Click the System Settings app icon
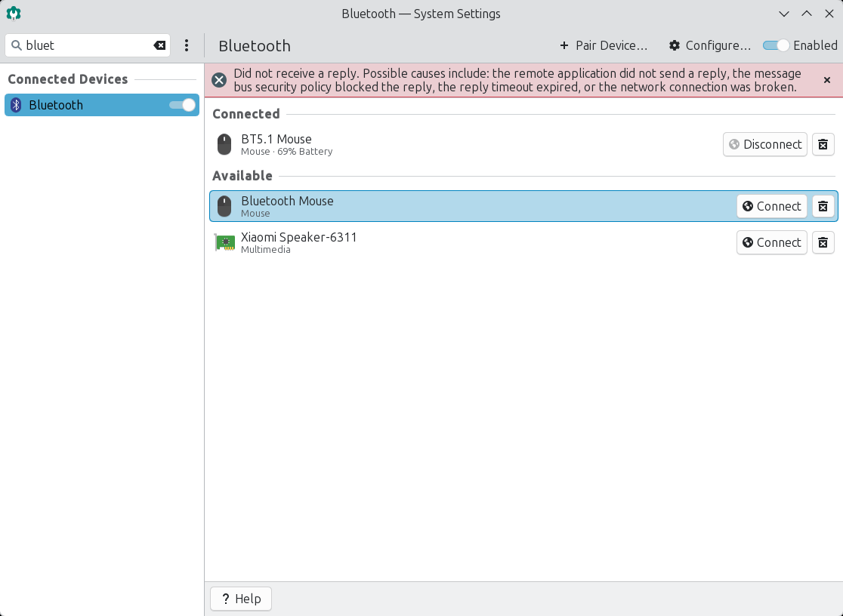 [14, 14]
